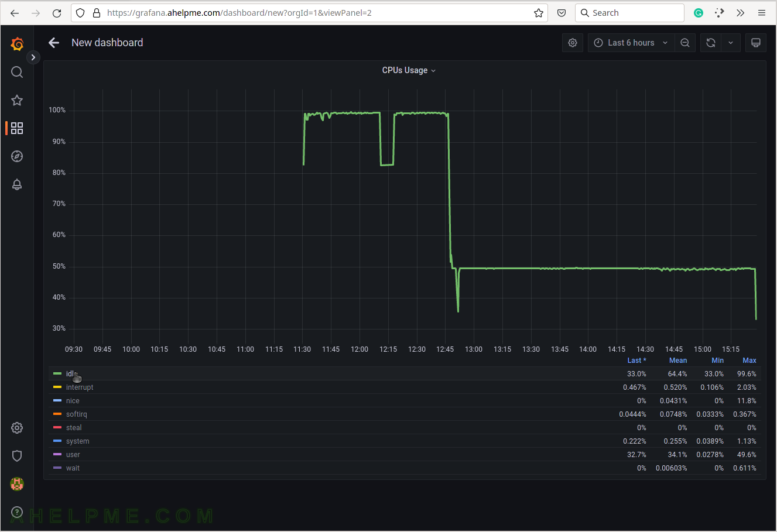
Task: Toggle the interrupt series in legend
Action: tap(80, 387)
